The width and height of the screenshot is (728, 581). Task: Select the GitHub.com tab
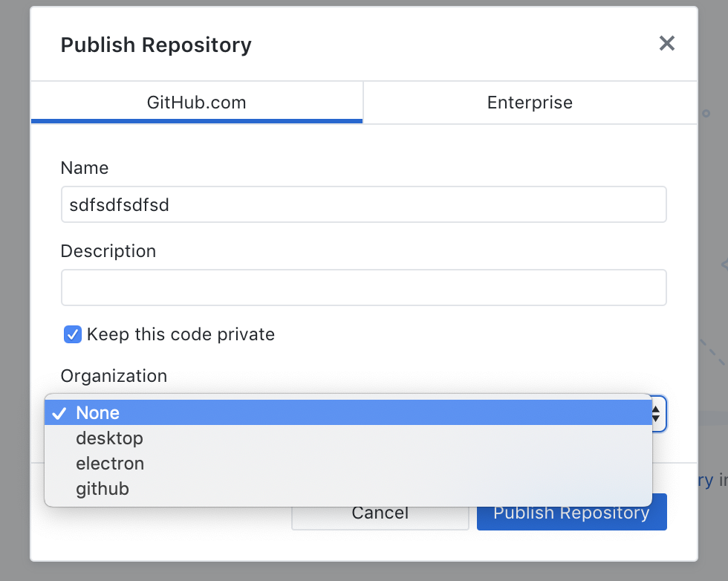(196, 103)
